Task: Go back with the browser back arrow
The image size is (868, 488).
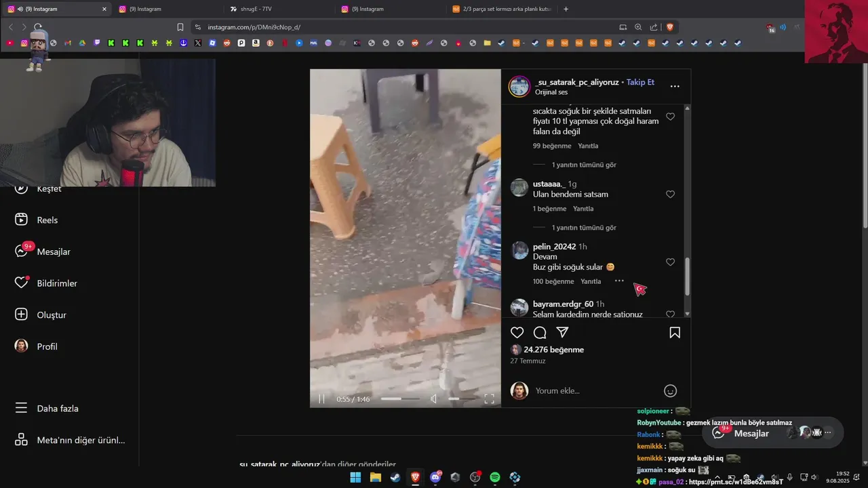Action: point(11,27)
